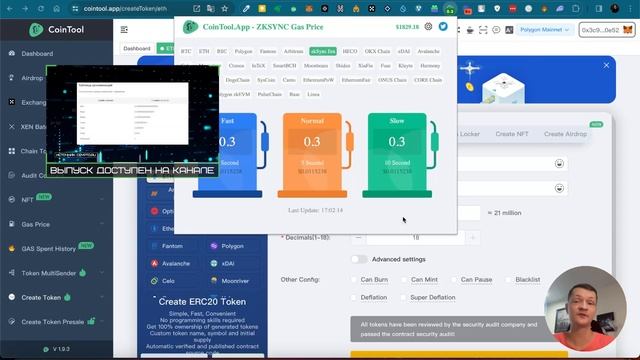Click the MetaMask fox icon

pos(627,30)
